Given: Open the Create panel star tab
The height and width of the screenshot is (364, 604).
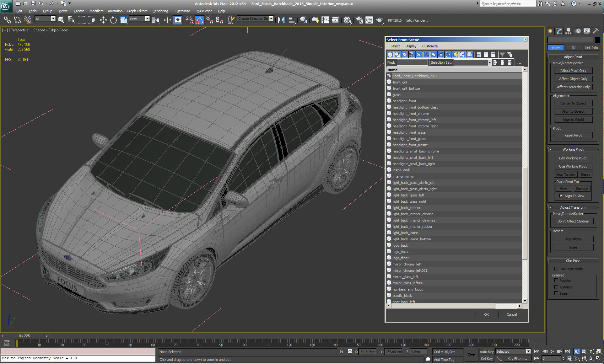Looking at the screenshot, I should coord(550,31).
